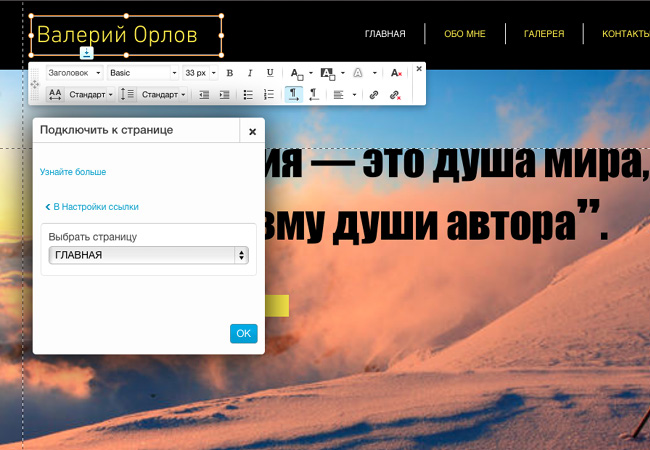The width and height of the screenshot is (650, 450).
Task: Add a link with the chain icon
Action: tap(374, 95)
